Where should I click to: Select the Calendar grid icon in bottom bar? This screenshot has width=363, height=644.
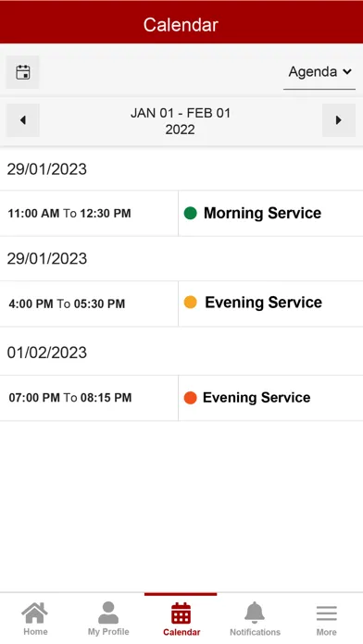[181, 613]
